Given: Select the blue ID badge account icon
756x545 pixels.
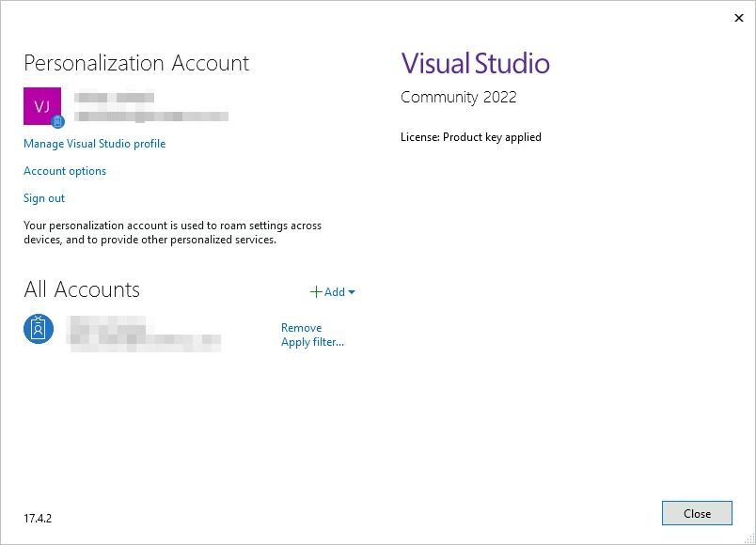Looking at the screenshot, I should click(x=39, y=329).
